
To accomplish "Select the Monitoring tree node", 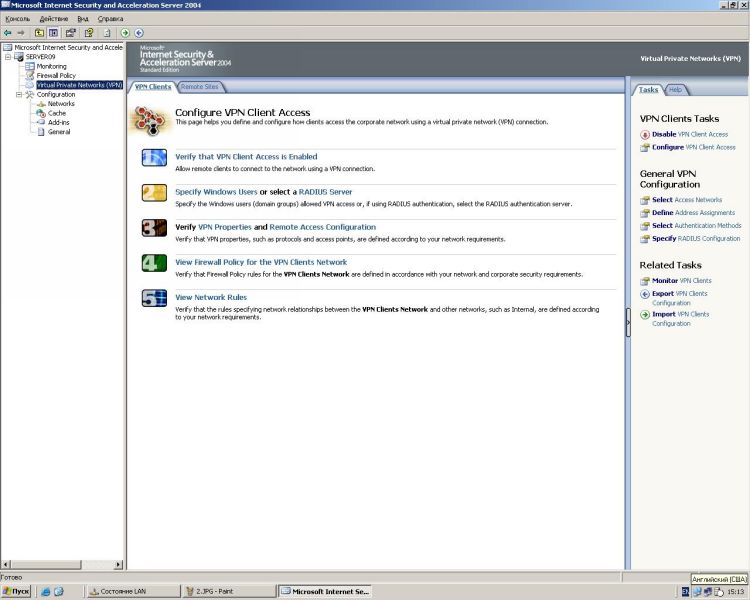I will [x=51, y=67].
